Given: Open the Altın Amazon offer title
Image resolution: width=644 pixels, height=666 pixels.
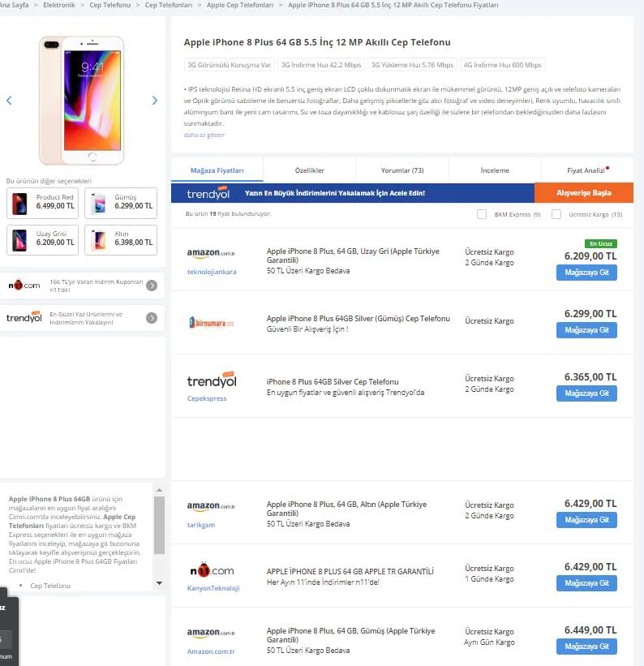Looking at the screenshot, I should (x=346, y=509).
